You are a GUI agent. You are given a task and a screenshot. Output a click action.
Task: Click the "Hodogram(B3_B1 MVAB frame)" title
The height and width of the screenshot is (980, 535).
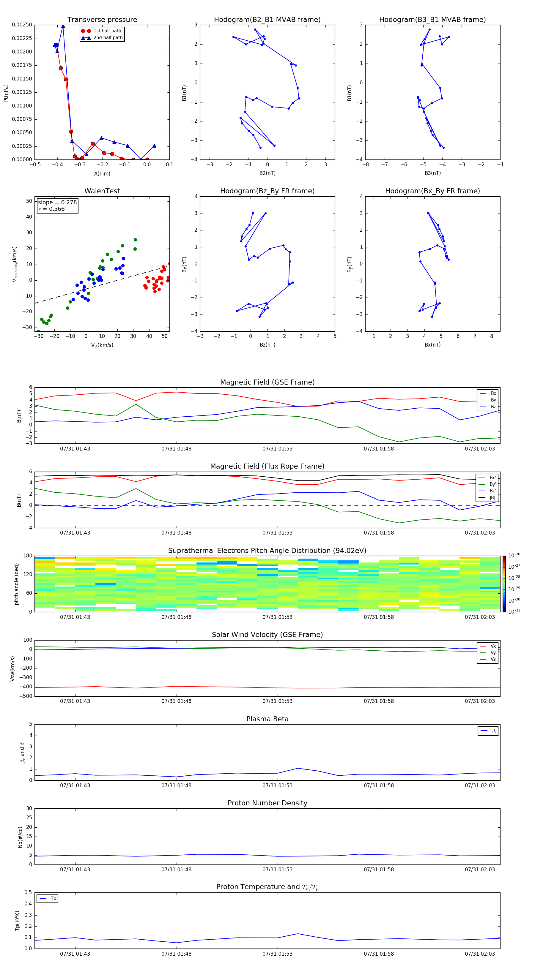432,20
